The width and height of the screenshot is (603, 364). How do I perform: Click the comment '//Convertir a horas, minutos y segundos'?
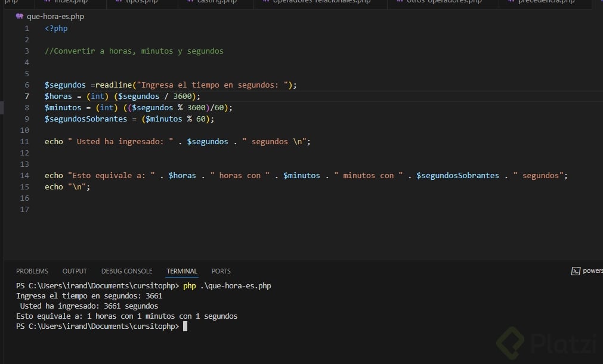point(134,51)
